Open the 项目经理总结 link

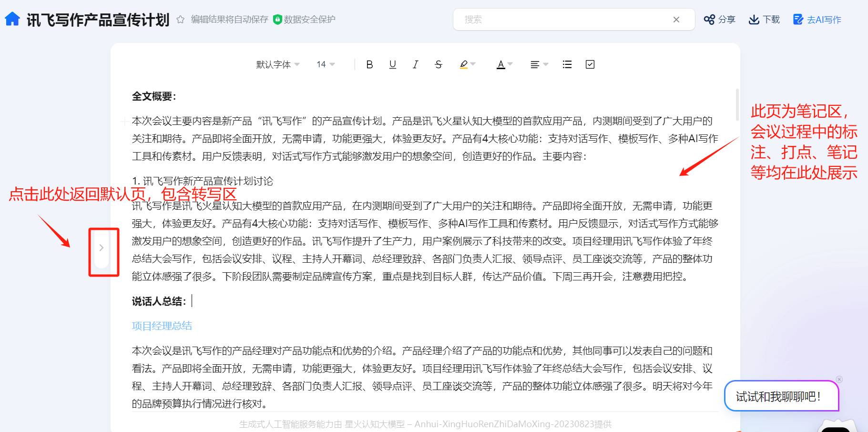click(x=162, y=326)
